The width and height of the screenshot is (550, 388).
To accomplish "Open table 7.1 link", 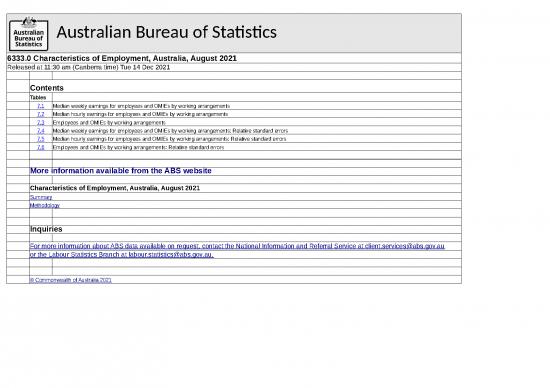I will pos(41,106).
